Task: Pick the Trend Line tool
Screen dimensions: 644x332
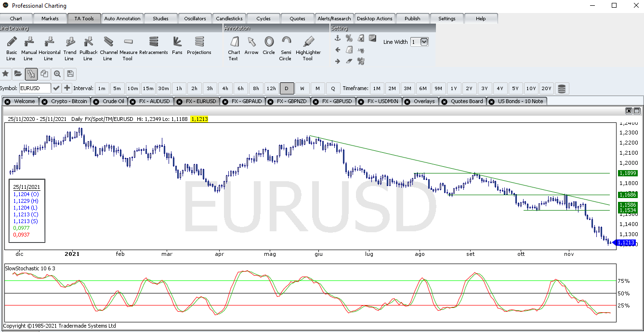Action: (x=70, y=48)
